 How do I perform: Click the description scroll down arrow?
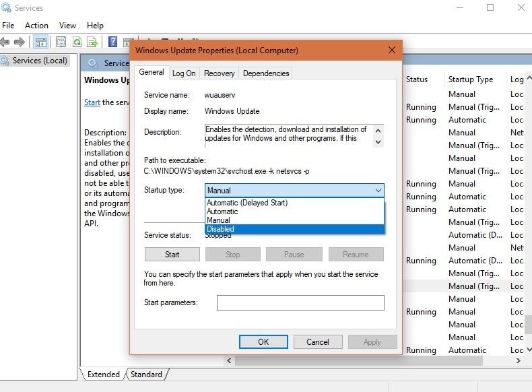(378, 142)
